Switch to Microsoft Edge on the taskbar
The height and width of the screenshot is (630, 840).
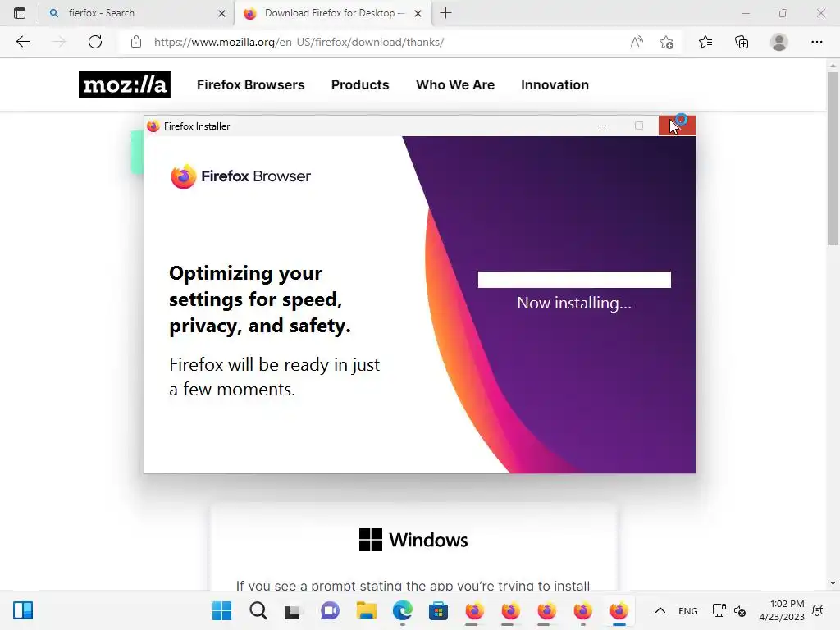pos(402,610)
